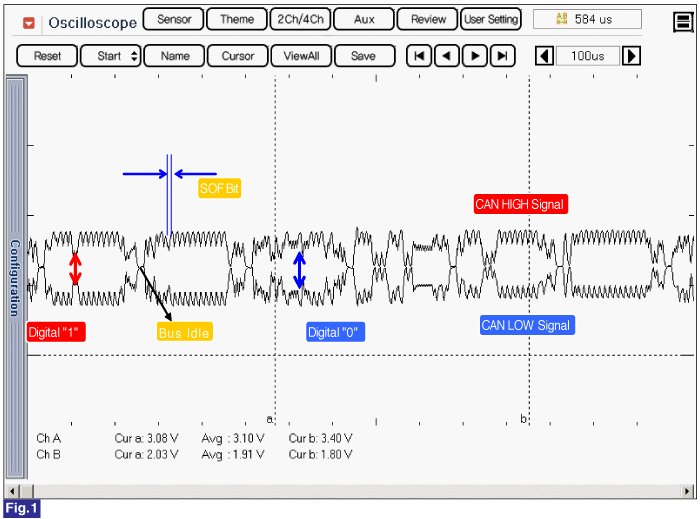Click the horizontal scrollbar right arrow

tap(687, 491)
